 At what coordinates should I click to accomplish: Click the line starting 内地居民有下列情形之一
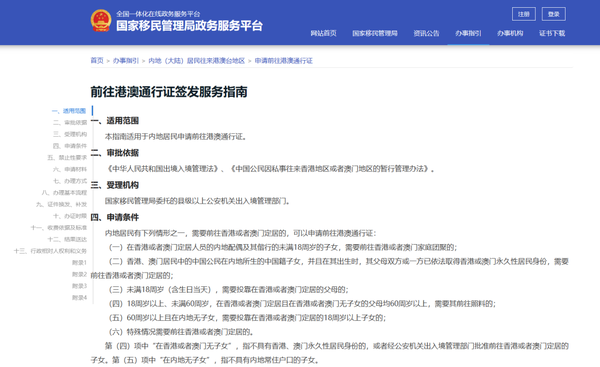[241, 233]
